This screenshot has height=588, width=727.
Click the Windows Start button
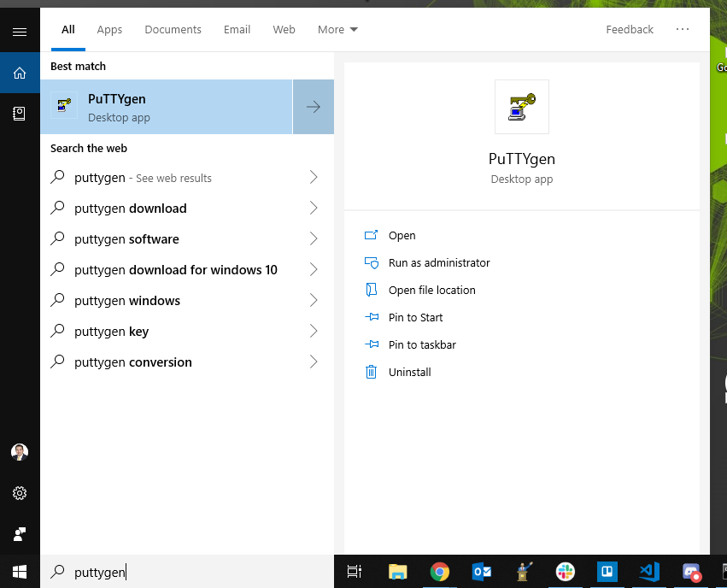(x=20, y=572)
